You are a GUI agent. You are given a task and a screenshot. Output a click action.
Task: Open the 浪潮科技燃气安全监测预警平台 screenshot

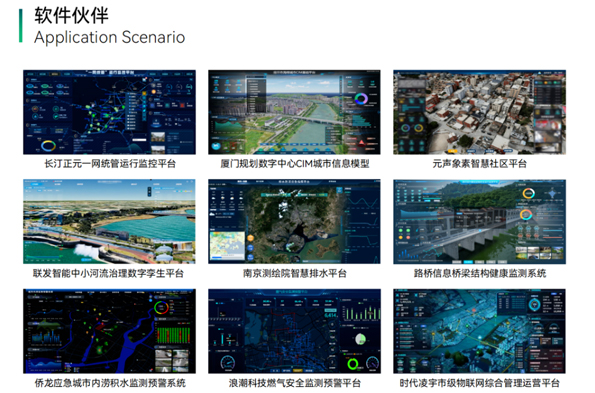pos(294,331)
